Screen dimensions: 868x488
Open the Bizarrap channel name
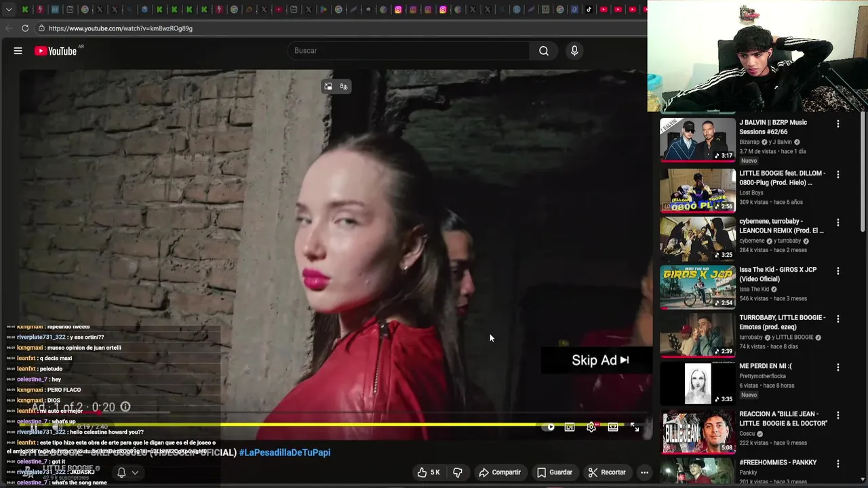click(750, 142)
